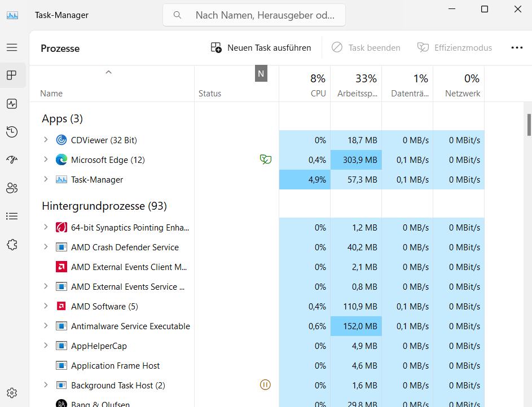Open the hamburger navigation menu
The width and height of the screenshot is (532, 407).
click(x=12, y=47)
